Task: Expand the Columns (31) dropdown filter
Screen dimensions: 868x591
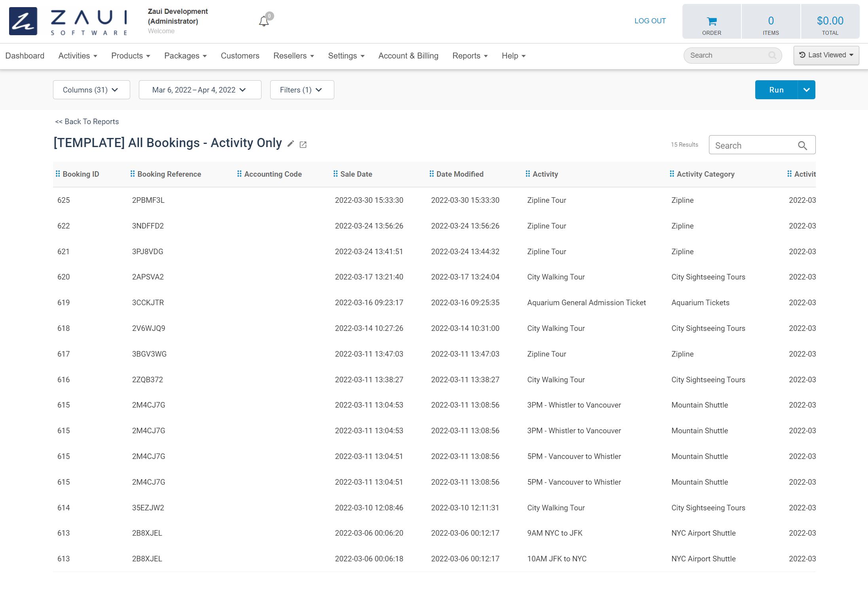Action: point(91,90)
